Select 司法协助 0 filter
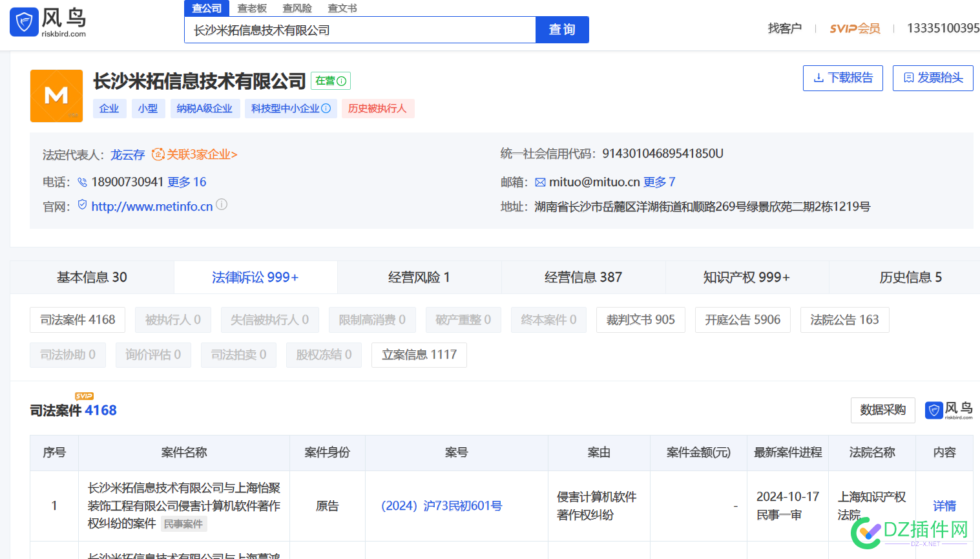This screenshot has height=559, width=980. click(x=68, y=355)
